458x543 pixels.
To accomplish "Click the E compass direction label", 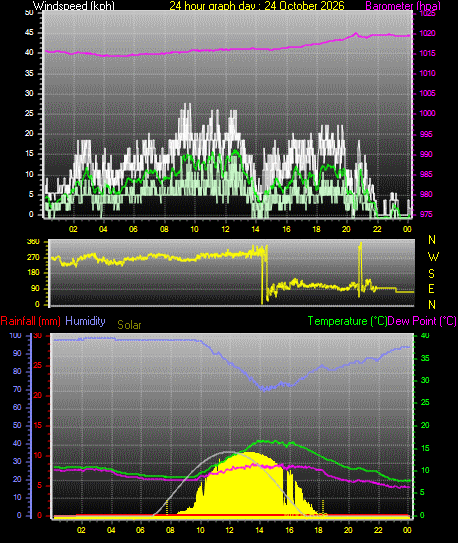I will (431, 288).
